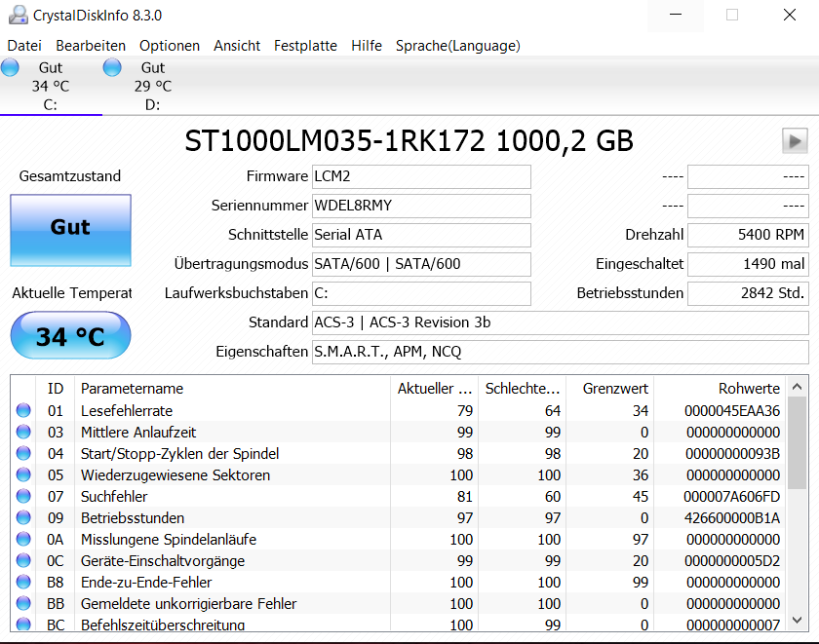
Task: Click status orb of Misslungene Spindelanläufe row
Action: click(x=23, y=539)
